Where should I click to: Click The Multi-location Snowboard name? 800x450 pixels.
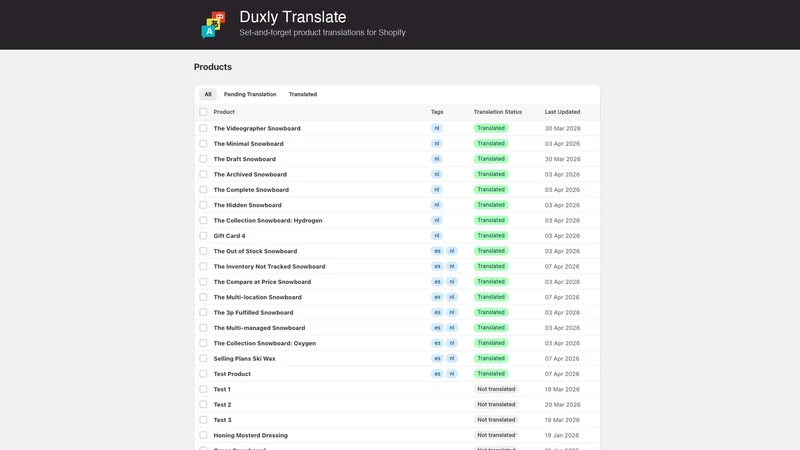pos(258,297)
